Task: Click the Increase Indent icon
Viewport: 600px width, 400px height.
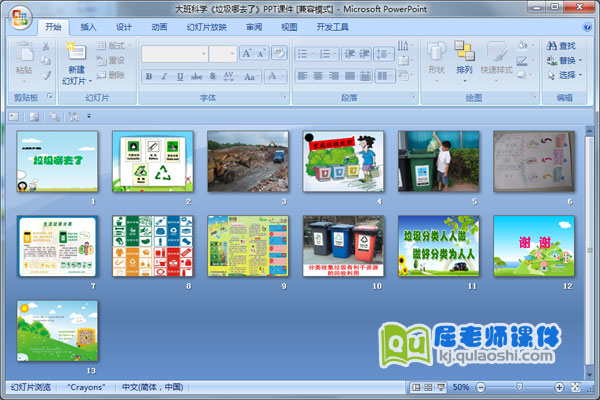Action: 364,54
